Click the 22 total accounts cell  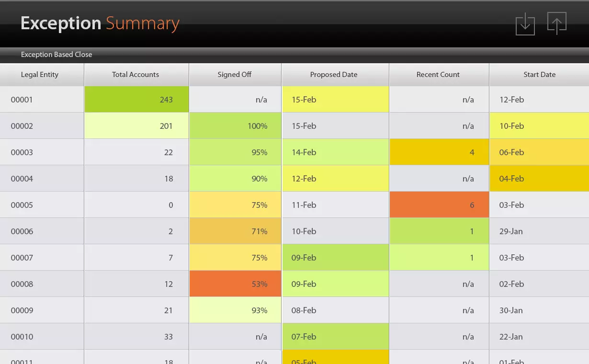[x=136, y=152]
